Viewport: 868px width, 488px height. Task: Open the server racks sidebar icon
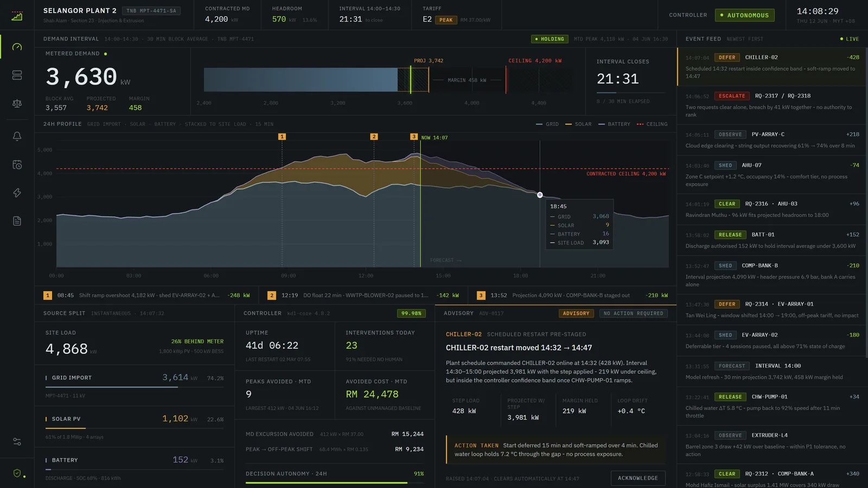[x=17, y=75]
